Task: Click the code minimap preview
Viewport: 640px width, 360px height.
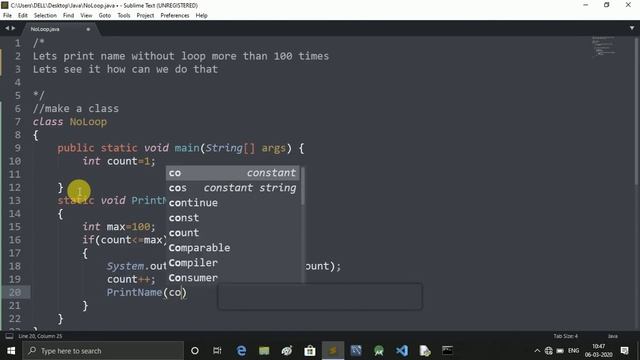Action: 603,46
